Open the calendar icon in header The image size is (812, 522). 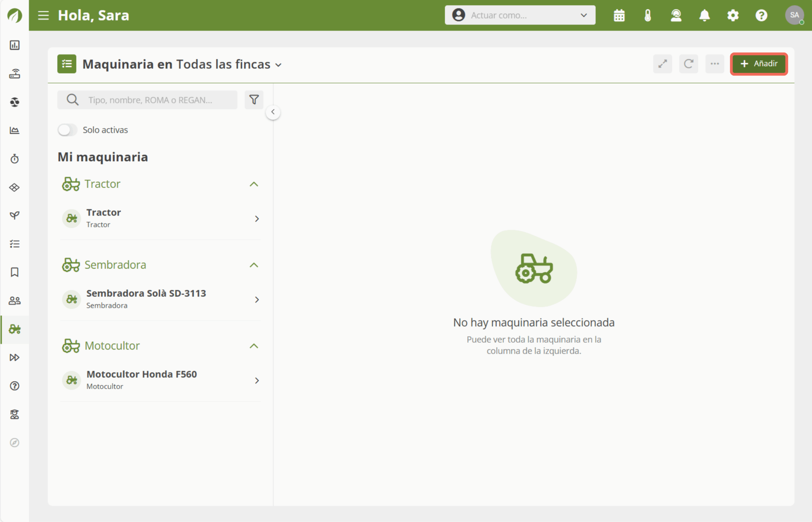619,16
